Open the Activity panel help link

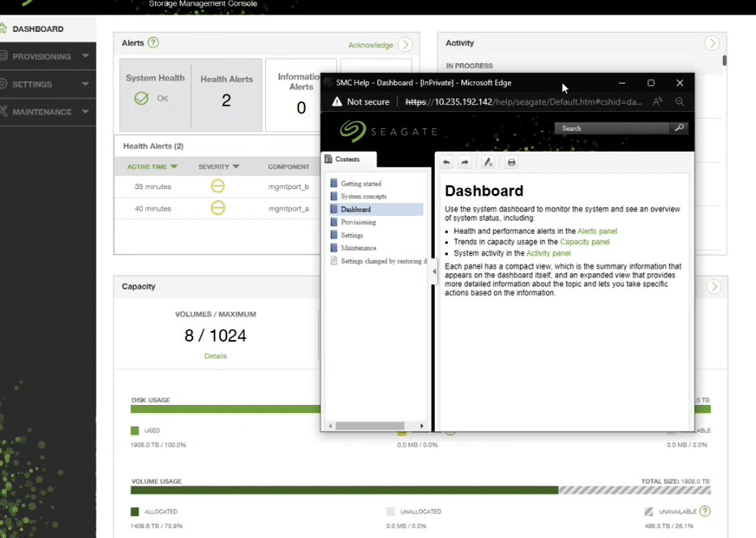(548, 253)
